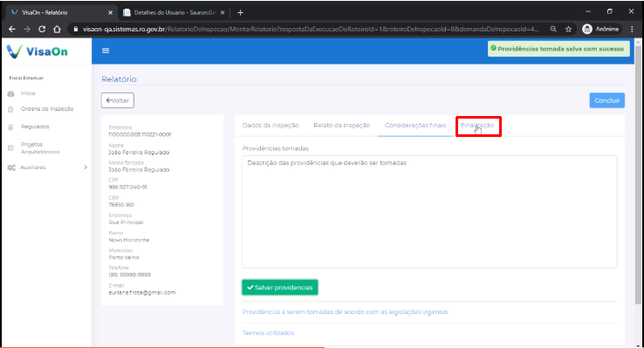Click CPF value 986.927.040-91
The width and height of the screenshot is (644, 348).
(x=127, y=188)
